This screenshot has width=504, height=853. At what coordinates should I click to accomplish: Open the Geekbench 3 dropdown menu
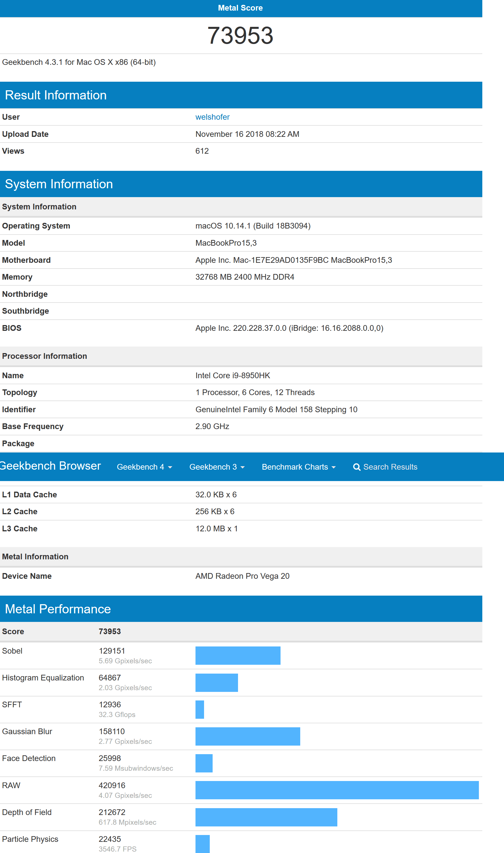tap(217, 467)
